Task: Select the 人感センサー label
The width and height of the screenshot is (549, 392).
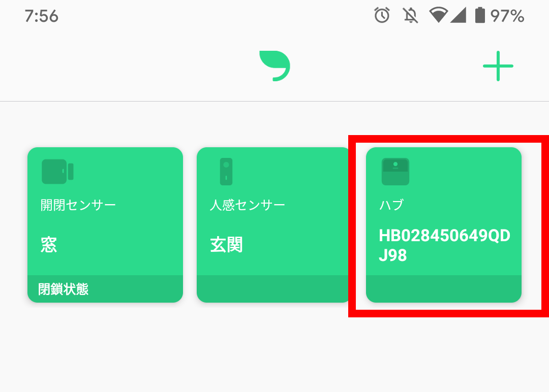Action: 247,205
